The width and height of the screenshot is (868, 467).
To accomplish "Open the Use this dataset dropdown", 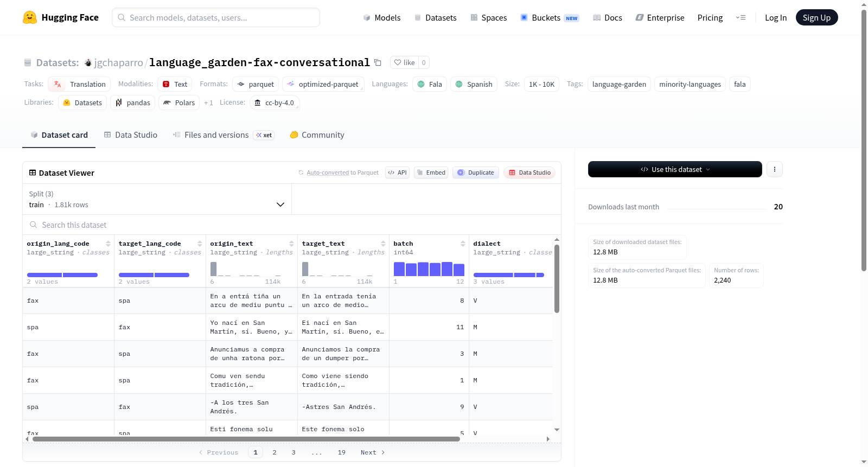I will pyautogui.click(x=675, y=169).
